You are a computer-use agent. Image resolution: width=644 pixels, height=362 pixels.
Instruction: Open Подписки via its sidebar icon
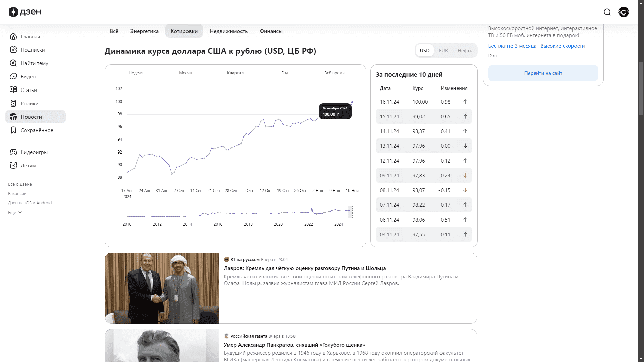point(13,50)
